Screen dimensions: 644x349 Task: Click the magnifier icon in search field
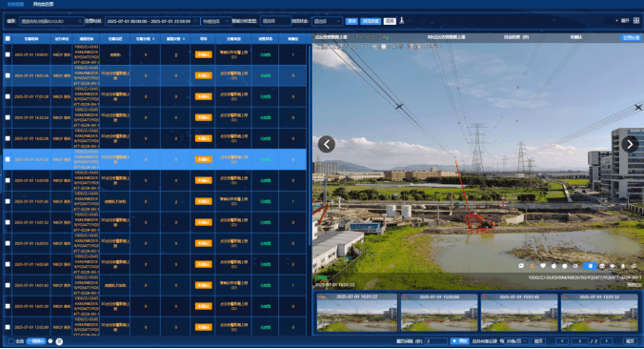click(80, 21)
